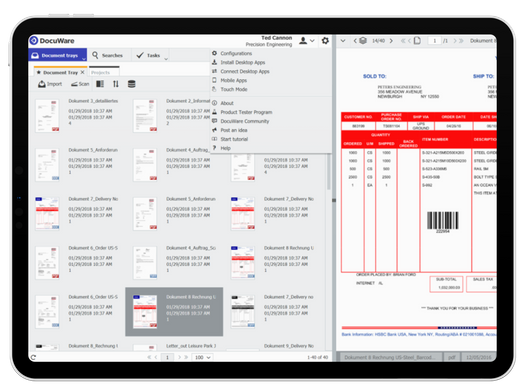This screenshot has width=523, height=391.
Task: Expand the Document trays dropdown arrow
Action: tap(84, 59)
